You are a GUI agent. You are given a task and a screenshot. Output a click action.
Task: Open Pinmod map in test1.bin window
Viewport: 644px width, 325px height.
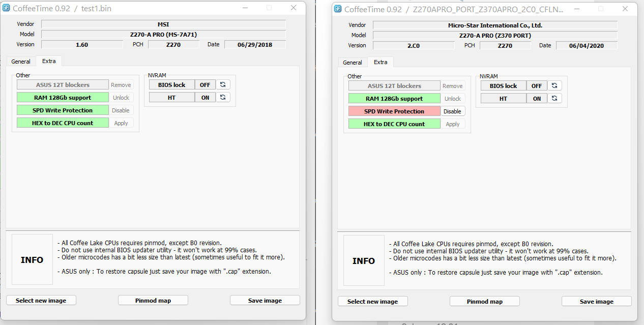point(153,301)
